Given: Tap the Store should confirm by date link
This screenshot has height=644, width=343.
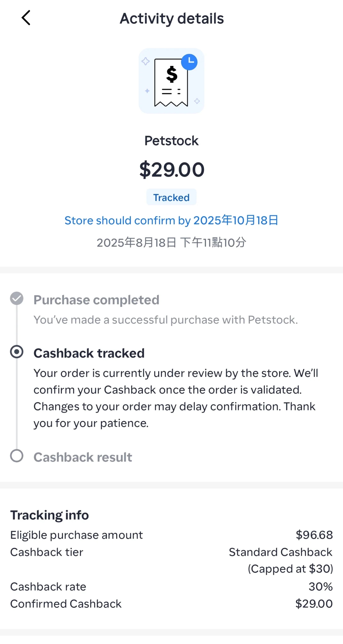Looking at the screenshot, I should (171, 220).
